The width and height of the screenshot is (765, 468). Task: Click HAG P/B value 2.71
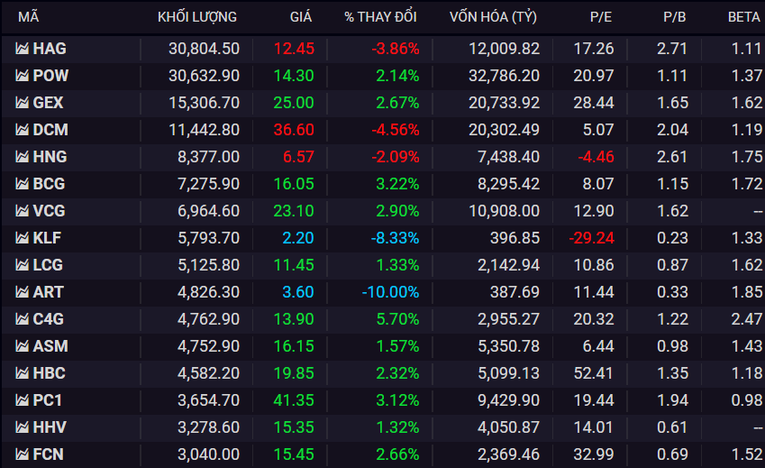pos(672,48)
